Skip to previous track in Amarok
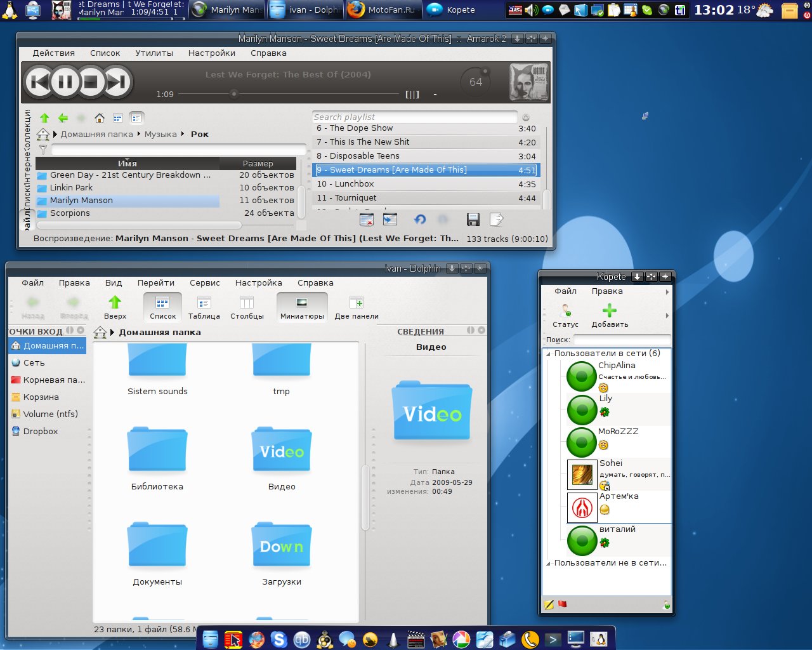The image size is (812, 650). pos(38,82)
